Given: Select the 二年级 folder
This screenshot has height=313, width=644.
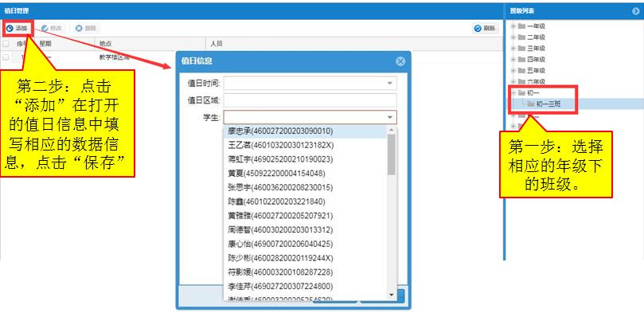Looking at the screenshot, I should tap(532, 37).
